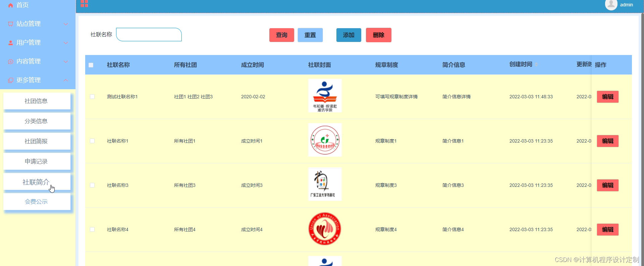Click the cell 社团1 社团2 社团3
Image resolution: width=644 pixels, height=266 pixels.
[194, 97]
